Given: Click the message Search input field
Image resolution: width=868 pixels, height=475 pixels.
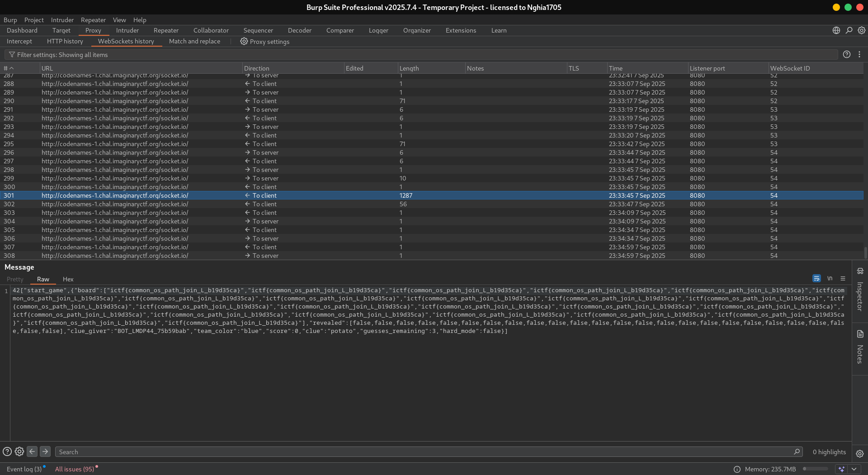Looking at the screenshot, I should pos(425,452).
